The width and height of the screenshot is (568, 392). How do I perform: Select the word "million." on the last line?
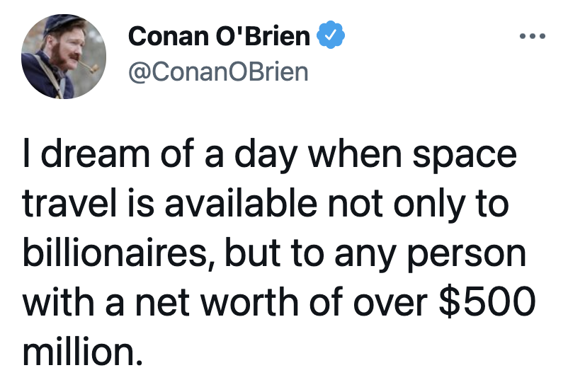tap(83, 352)
